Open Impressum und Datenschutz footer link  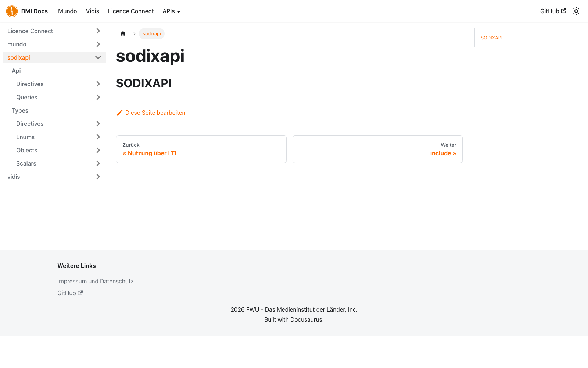[96, 281]
